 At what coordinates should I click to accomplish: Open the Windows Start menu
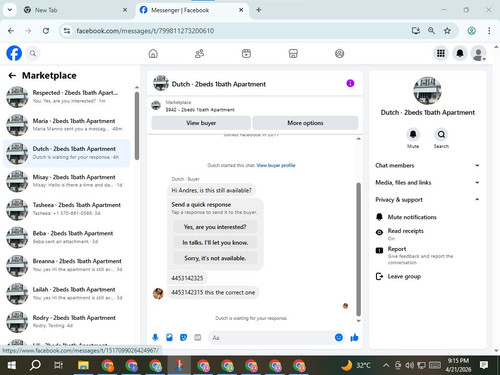point(12,365)
